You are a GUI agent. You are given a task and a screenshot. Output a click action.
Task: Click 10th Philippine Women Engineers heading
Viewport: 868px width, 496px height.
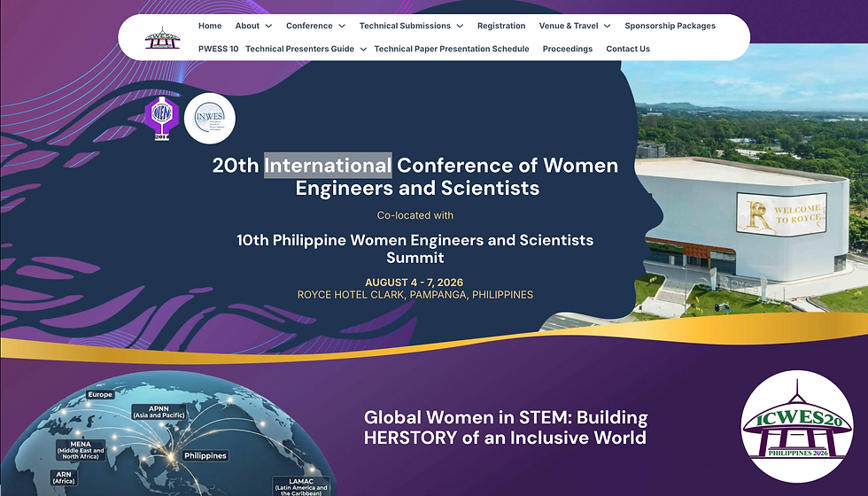tap(415, 249)
